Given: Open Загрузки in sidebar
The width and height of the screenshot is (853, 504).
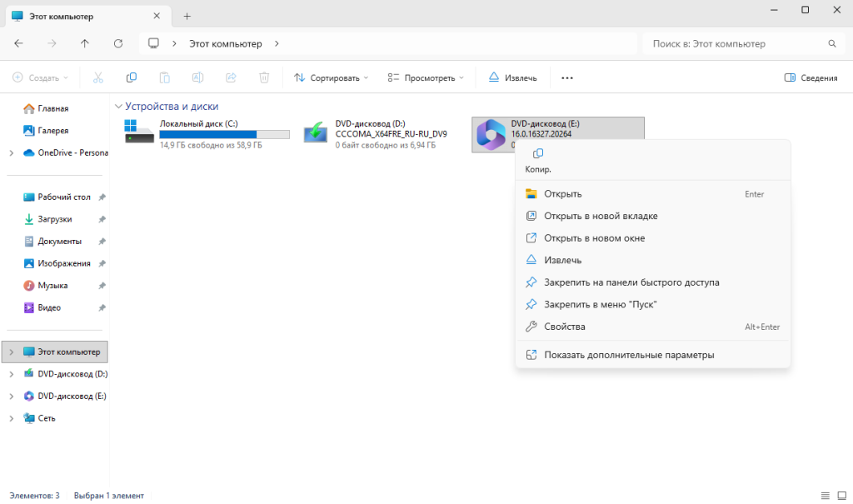Looking at the screenshot, I should [54, 219].
